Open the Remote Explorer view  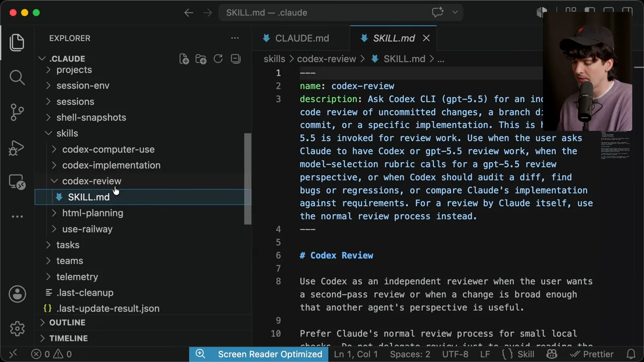pos(17,182)
